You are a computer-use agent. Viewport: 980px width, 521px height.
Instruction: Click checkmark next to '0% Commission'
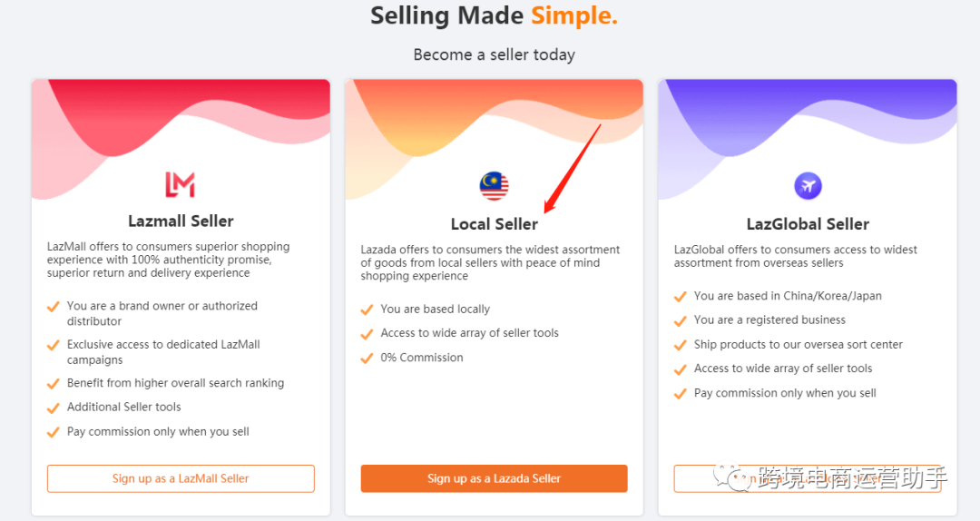(367, 358)
